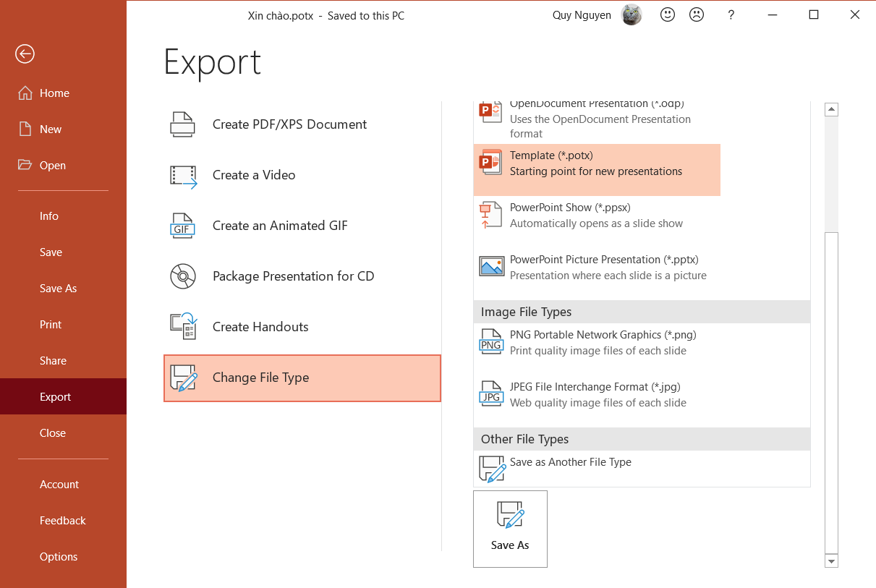Screen dimensions: 876x588
Task: Click the file type list scrollbar thumb
Action: [x=831, y=393]
